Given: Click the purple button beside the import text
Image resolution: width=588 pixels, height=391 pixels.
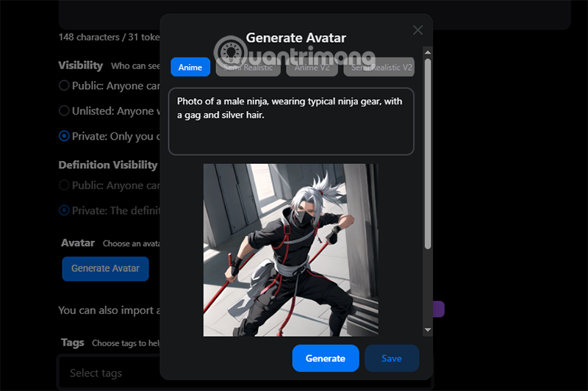Looking at the screenshot, I should (x=439, y=309).
